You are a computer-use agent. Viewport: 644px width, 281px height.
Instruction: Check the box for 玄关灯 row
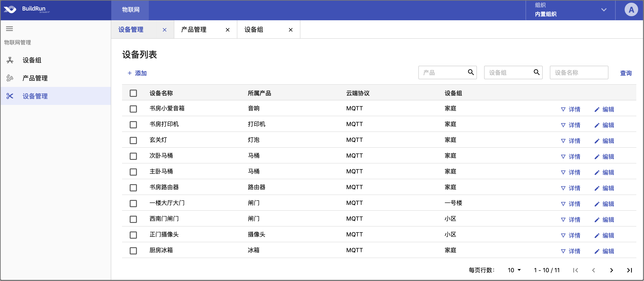(x=133, y=140)
